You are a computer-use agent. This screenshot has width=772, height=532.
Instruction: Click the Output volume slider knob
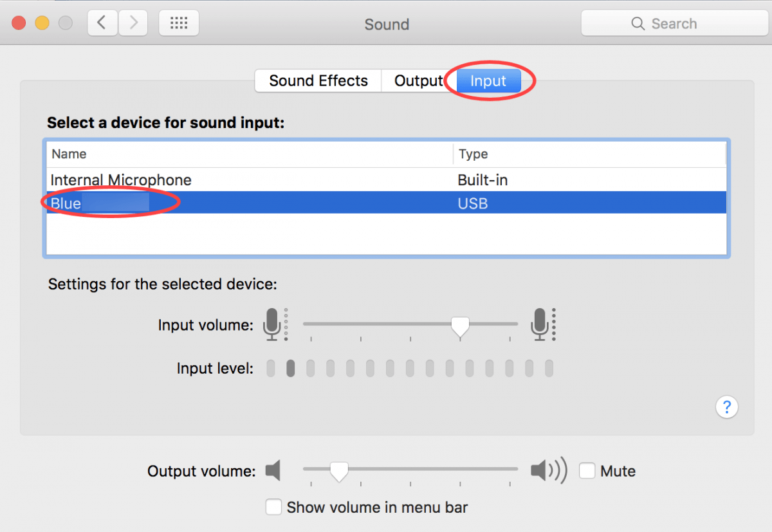338,472
